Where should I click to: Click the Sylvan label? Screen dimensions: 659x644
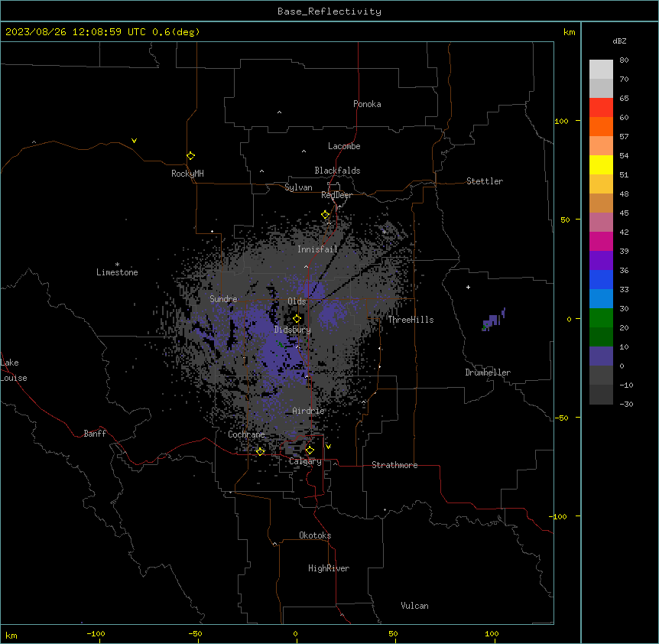pos(298,187)
